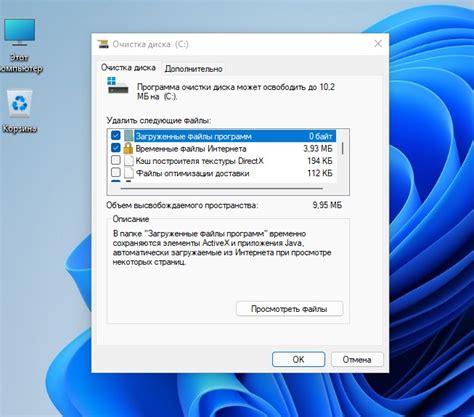Image resolution: width=474 pixels, height=417 pixels.
Task: Click the 9,95 МБ total space value
Action: click(327, 205)
